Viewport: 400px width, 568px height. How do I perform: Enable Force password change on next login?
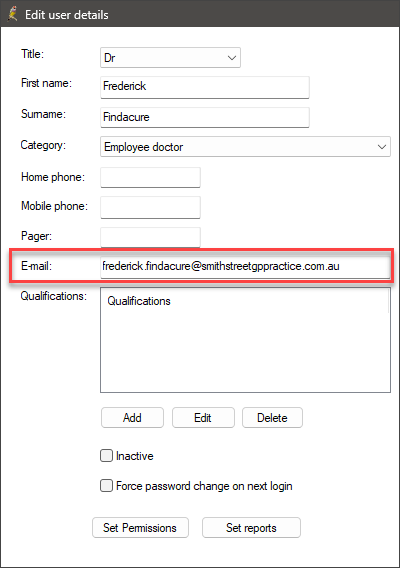107,486
